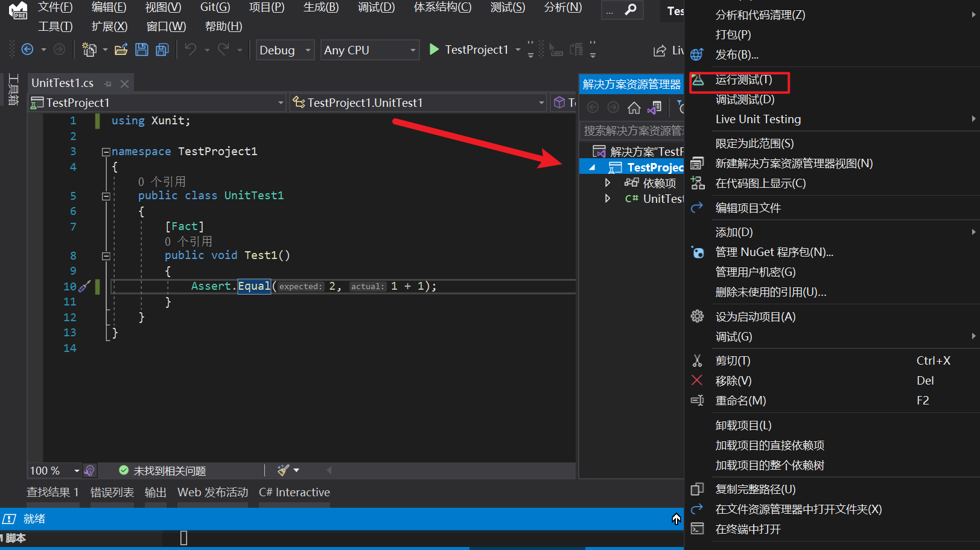
Task: Click the Save All icon
Action: point(162,50)
